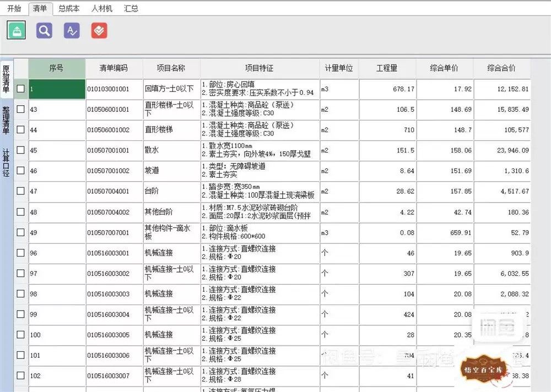Tick the checkbox for row 49

pos(21,232)
